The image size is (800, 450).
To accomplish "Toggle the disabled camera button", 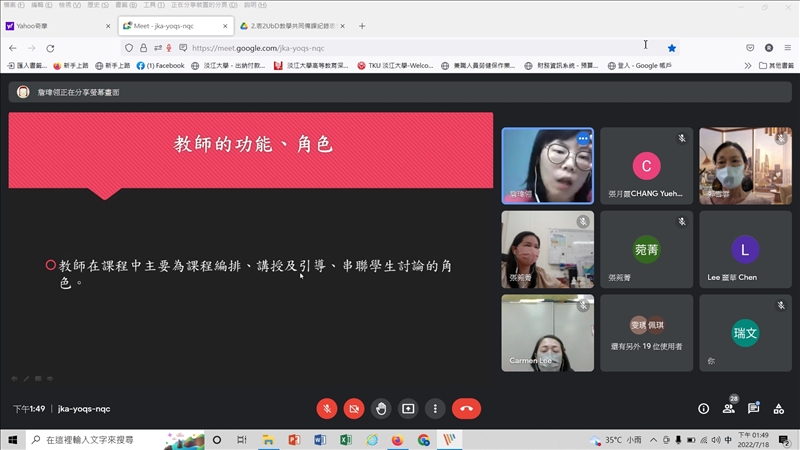I will click(353, 408).
